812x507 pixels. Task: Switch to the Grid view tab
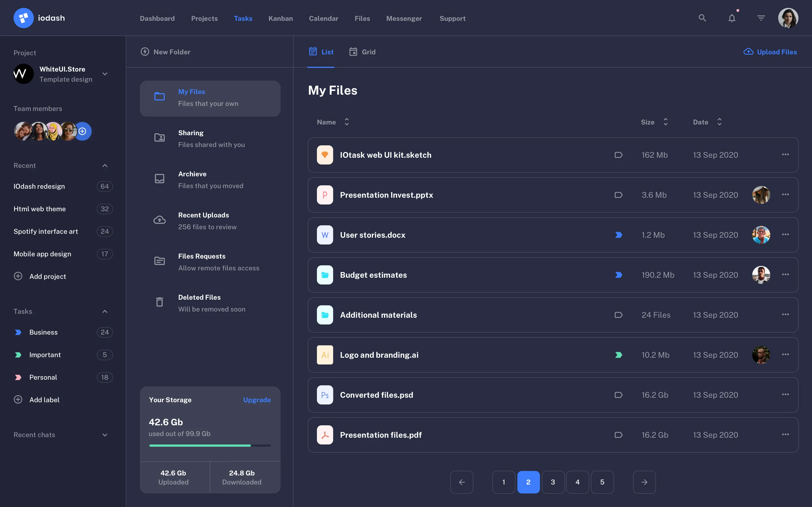[x=363, y=52]
